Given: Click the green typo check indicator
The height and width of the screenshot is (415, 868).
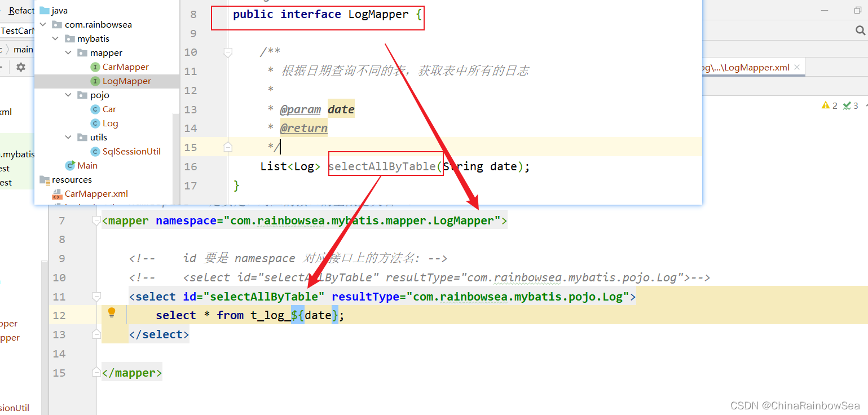Looking at the screenshot, I should pyautogui.click(x=851, y=105).
